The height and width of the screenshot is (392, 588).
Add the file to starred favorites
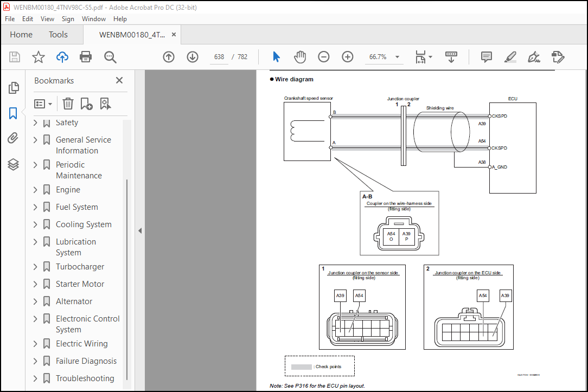[39, 57]
